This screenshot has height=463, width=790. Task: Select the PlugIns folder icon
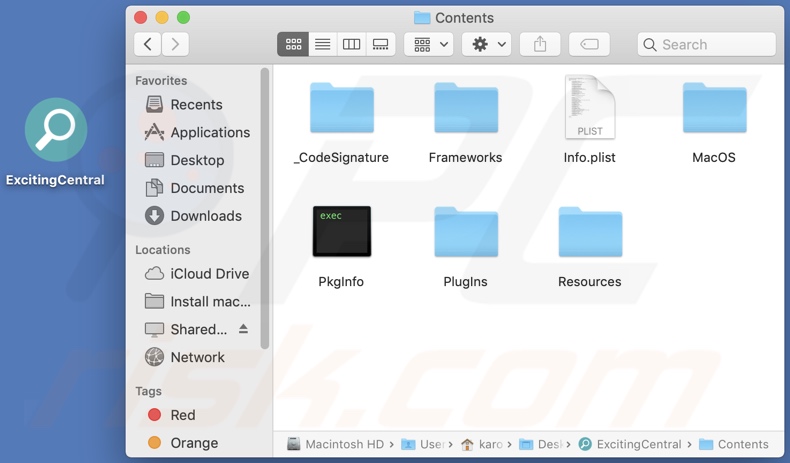pyautogui.click(x=466, y=232)
